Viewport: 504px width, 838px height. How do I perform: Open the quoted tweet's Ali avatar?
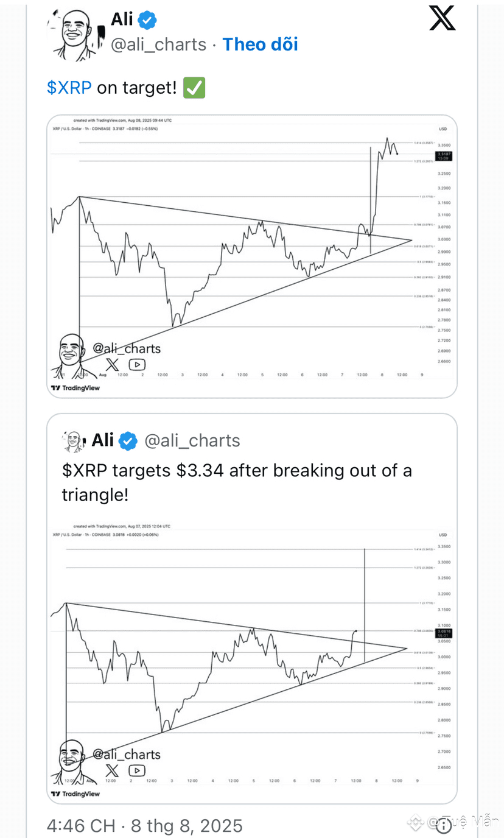[74, 441]
